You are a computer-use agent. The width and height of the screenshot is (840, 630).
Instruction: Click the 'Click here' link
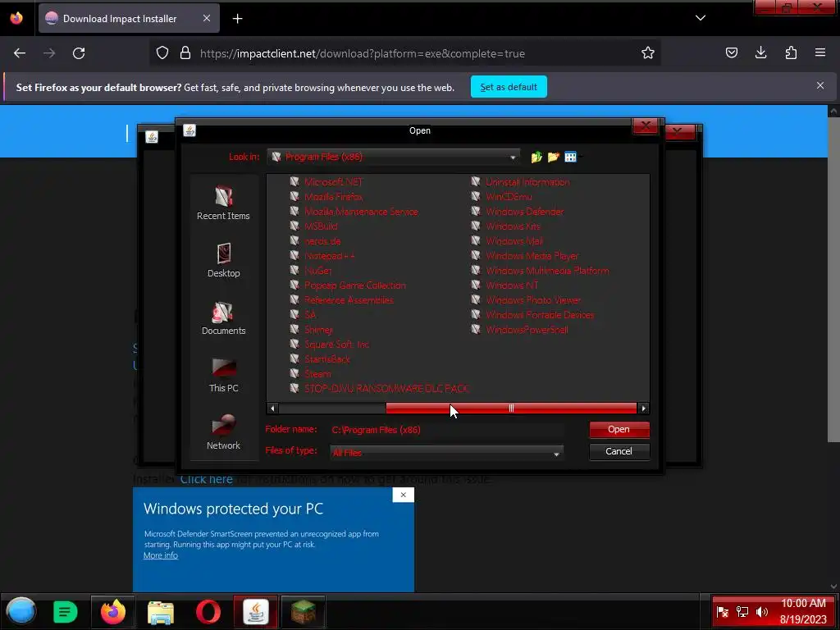(x=206, y=479)
